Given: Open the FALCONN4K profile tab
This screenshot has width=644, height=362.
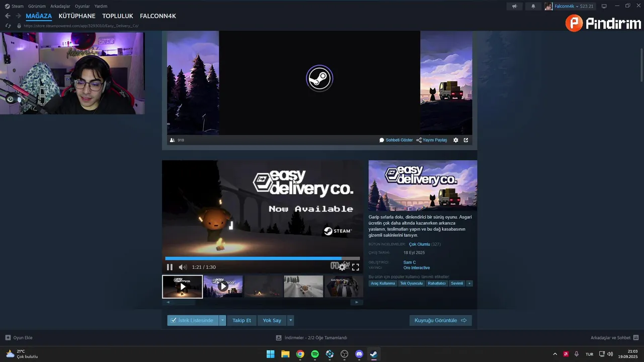Looking at the screenshot, I should (x=158, y=16).
